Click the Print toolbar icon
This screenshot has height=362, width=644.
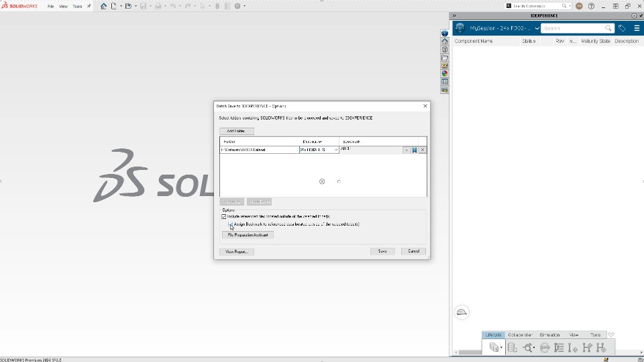point(158,6)
